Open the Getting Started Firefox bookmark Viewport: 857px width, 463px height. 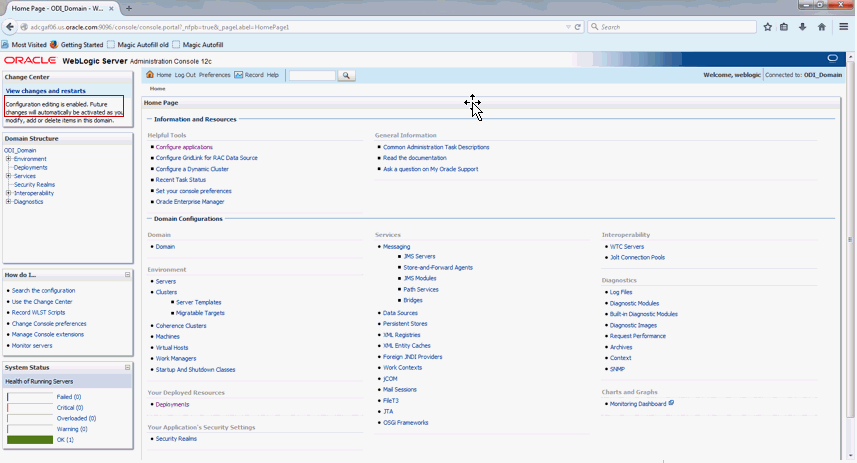[76, 45]
